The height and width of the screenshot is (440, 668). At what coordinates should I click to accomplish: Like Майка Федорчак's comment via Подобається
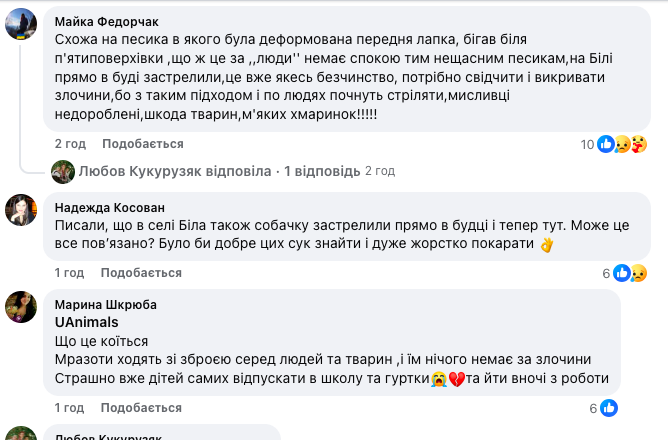[x=128, y=144]
